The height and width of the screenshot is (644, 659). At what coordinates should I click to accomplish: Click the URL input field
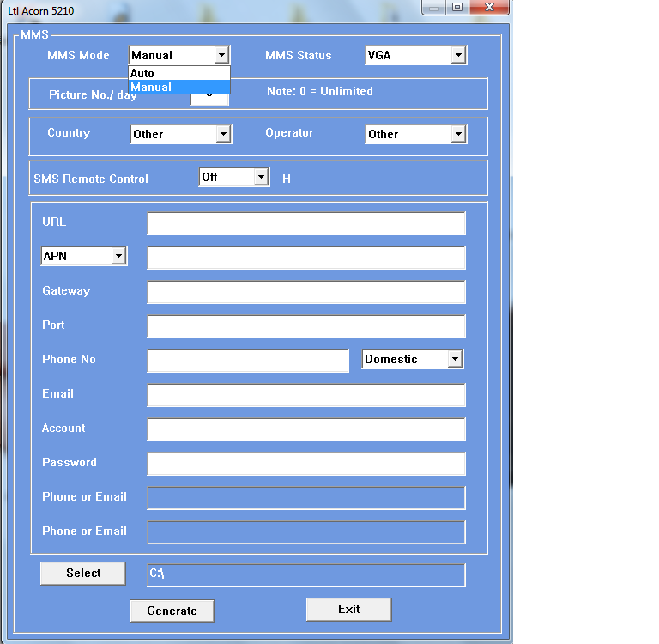tap(305, 223)
